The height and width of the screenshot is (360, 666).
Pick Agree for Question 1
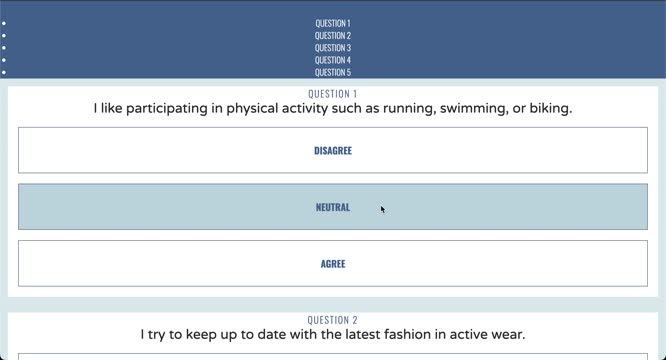[x=333, y=264]
